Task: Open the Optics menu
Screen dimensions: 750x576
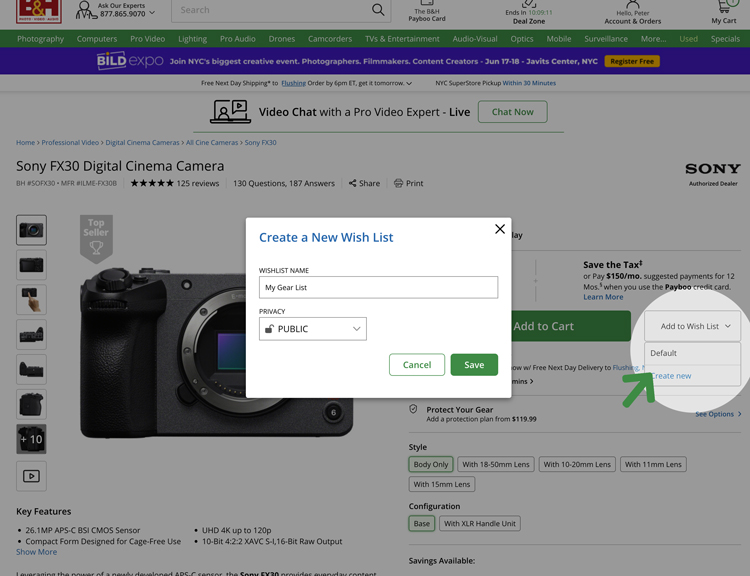Action: click(522, 39)
